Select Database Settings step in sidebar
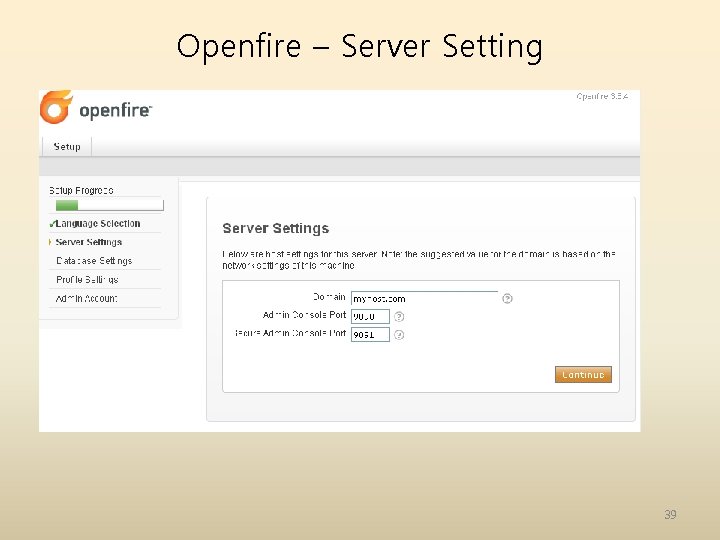 coord(94,261)
